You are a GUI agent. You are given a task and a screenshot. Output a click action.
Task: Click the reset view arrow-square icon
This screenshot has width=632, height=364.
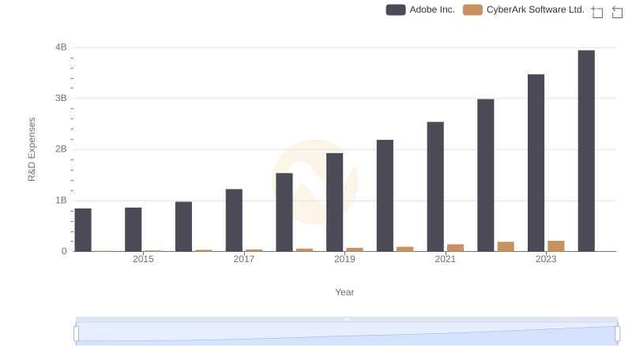click(617, 11)
